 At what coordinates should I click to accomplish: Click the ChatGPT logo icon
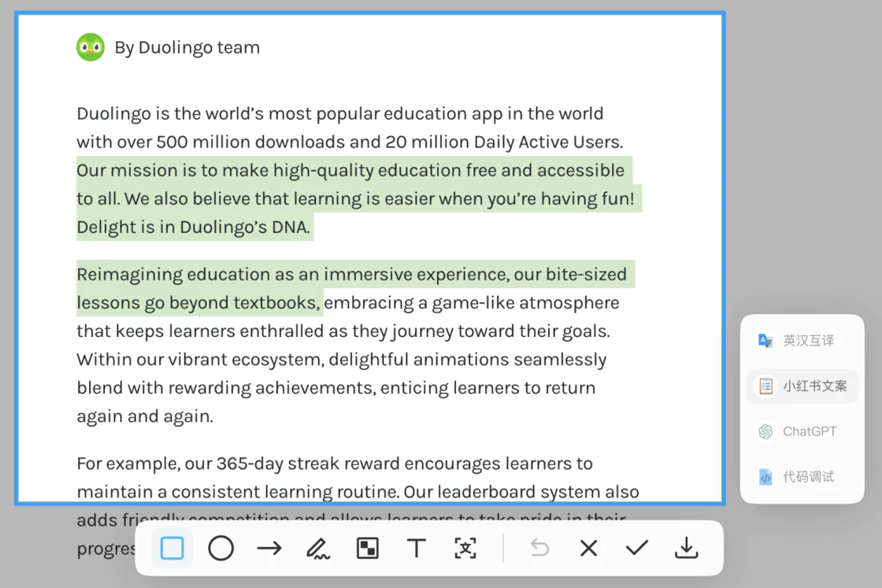(765, 431)
